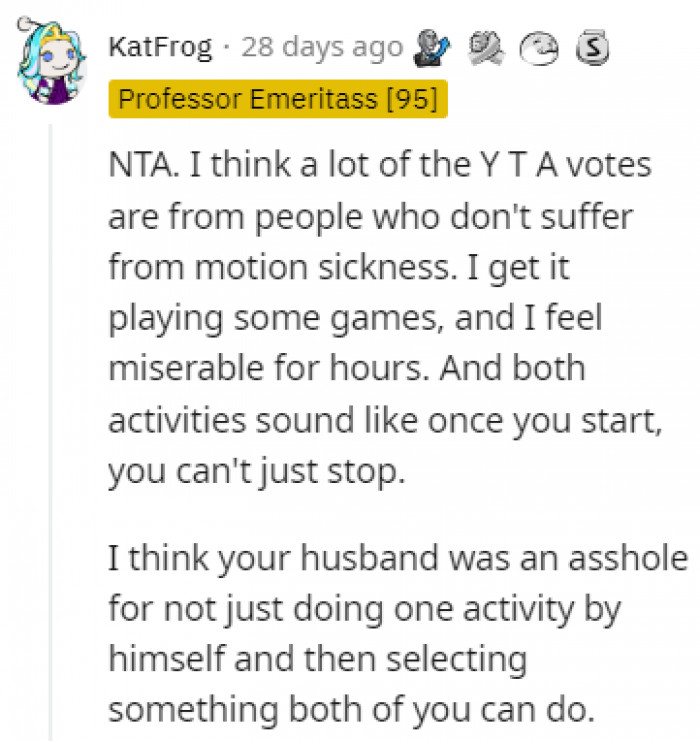Click the Silver "S" award icon

[x=595, y=47]
